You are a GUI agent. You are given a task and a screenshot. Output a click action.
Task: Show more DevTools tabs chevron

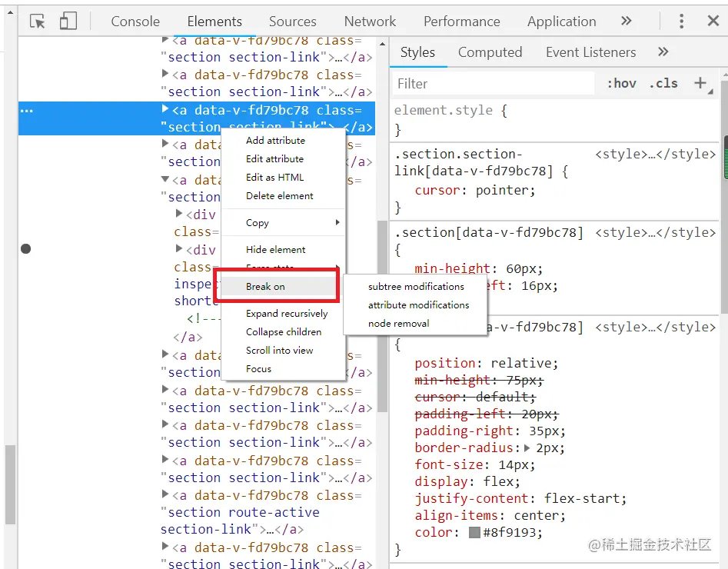[627, 21]
